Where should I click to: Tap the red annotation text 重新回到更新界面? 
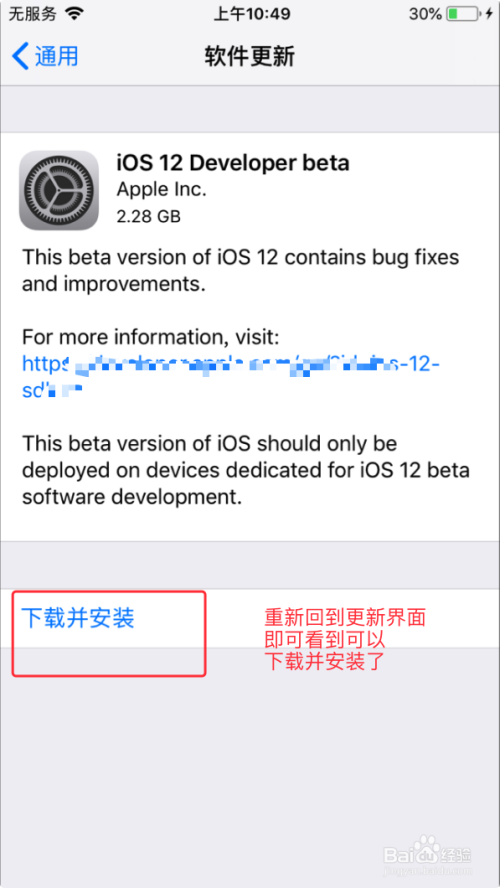click(345, 616)
